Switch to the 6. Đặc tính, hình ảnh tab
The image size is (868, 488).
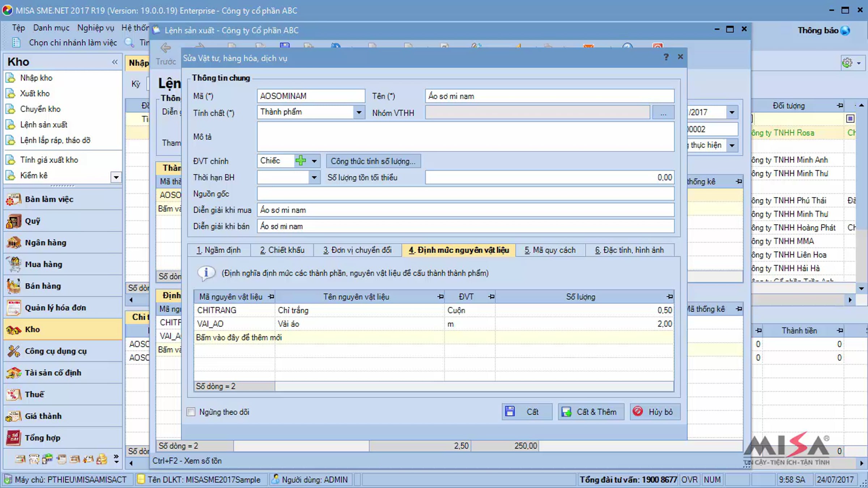[x=629, y=250]
